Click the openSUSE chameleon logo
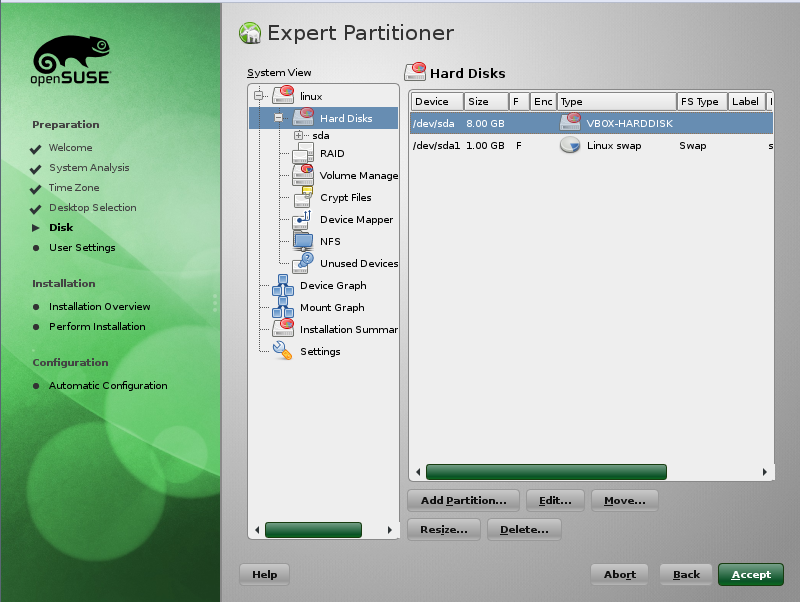 (71, 59)
